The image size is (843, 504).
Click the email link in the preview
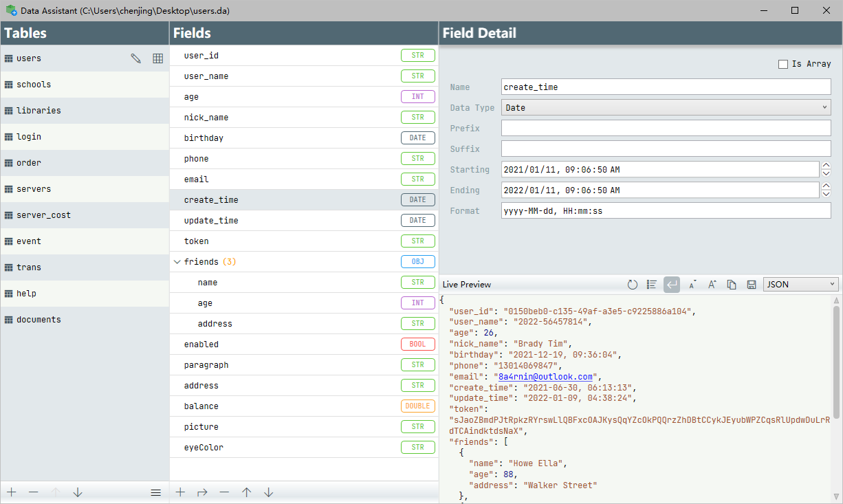545,377
